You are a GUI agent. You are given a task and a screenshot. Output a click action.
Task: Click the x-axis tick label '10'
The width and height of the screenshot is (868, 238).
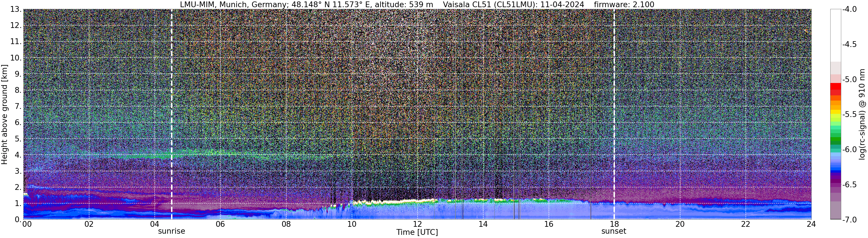click(352, 224)
